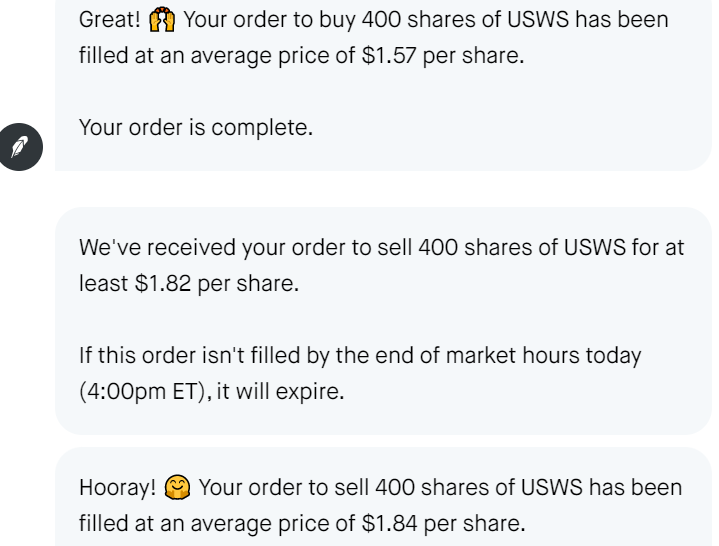Click the word "Great!" in first message

coord(110,20)
